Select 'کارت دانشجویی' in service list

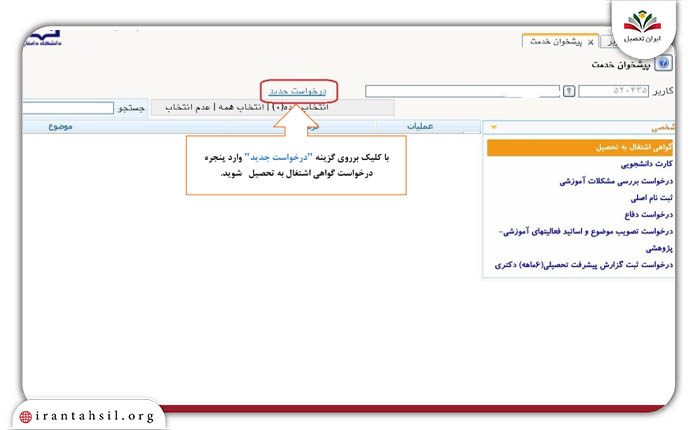[646, 164]
